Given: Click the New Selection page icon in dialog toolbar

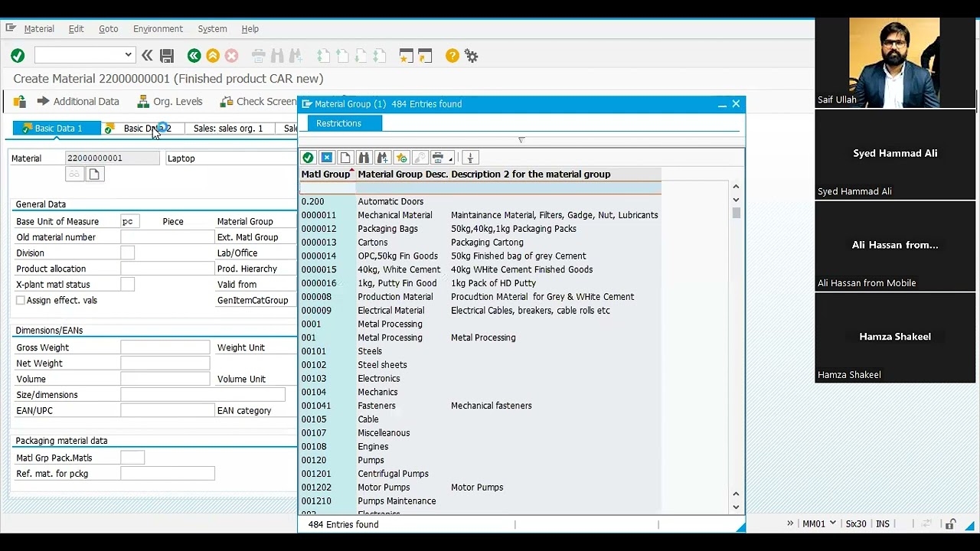Looking at the screenshot, I should (345, 158).
